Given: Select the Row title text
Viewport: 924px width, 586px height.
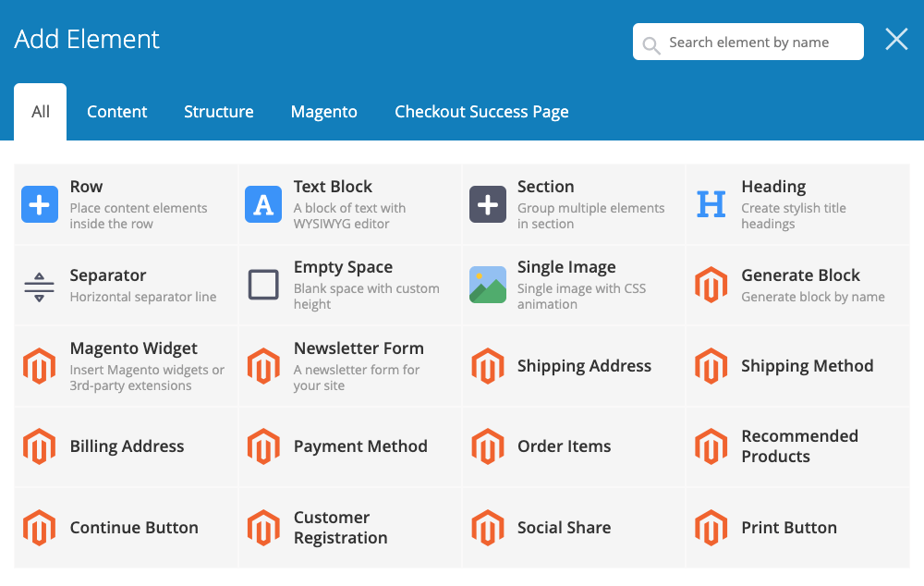Looking at the screenshot, I should coord(86,187).
